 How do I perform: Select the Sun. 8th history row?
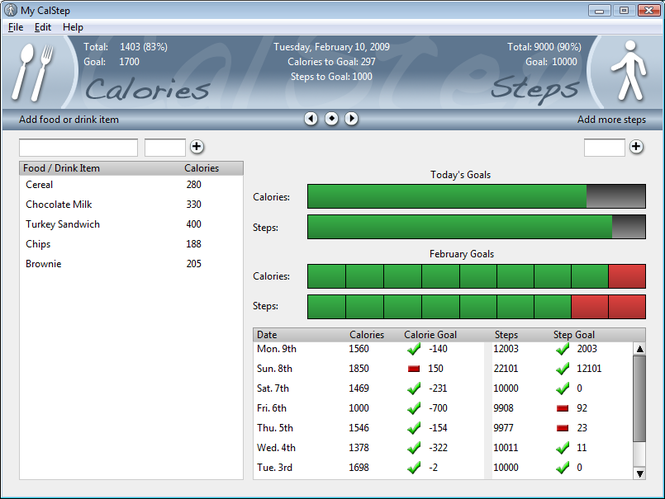(443, 369)
